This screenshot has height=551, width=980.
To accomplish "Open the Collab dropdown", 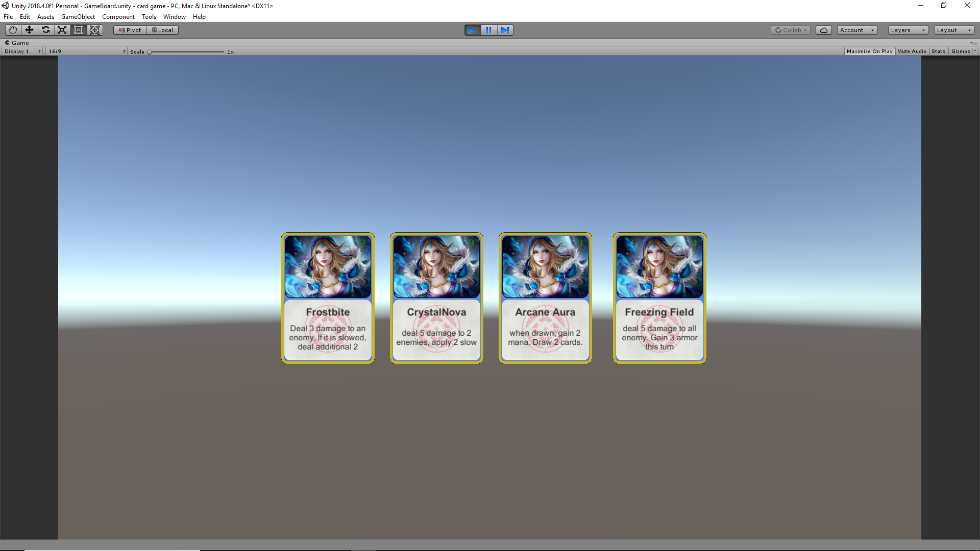I will coord(791,30).
